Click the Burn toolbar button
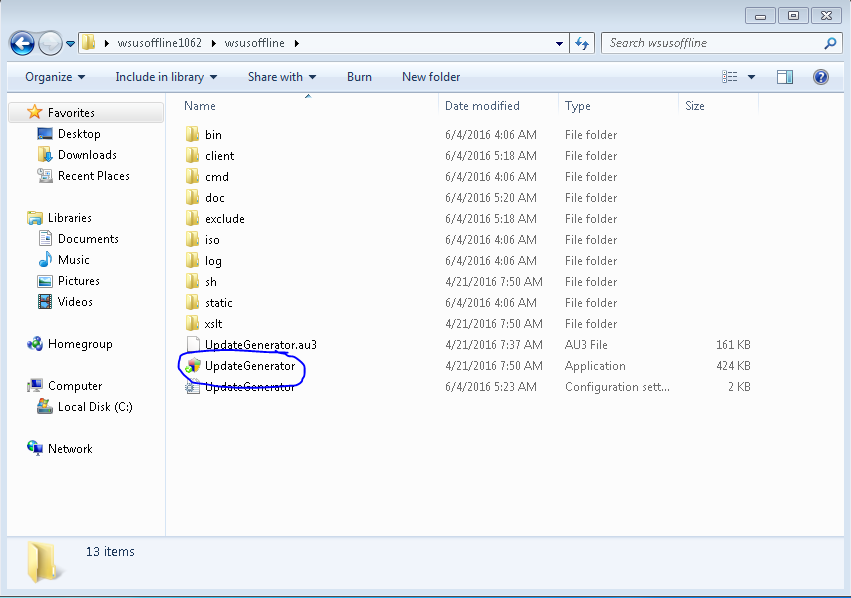 tap(359, 77)
